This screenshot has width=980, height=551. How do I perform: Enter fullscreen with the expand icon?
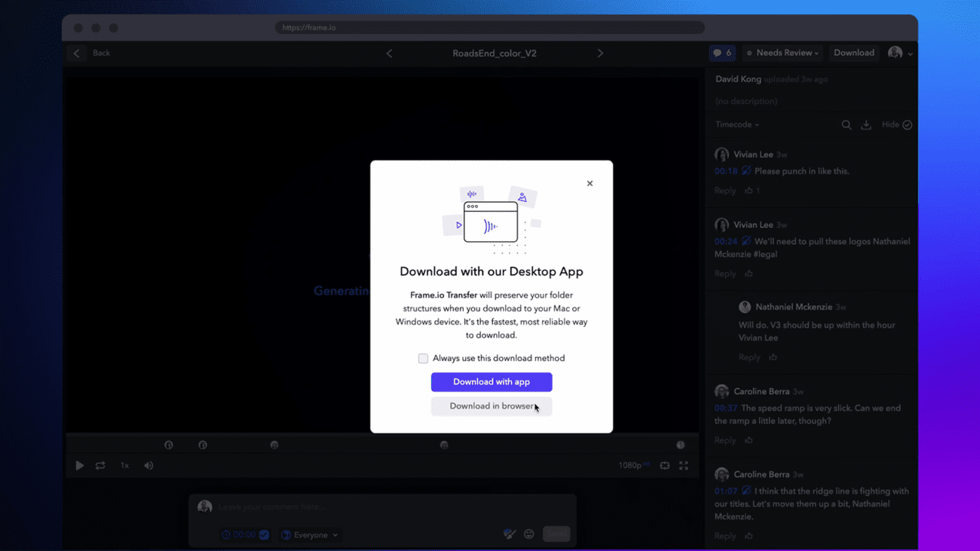tap(683, 465)
